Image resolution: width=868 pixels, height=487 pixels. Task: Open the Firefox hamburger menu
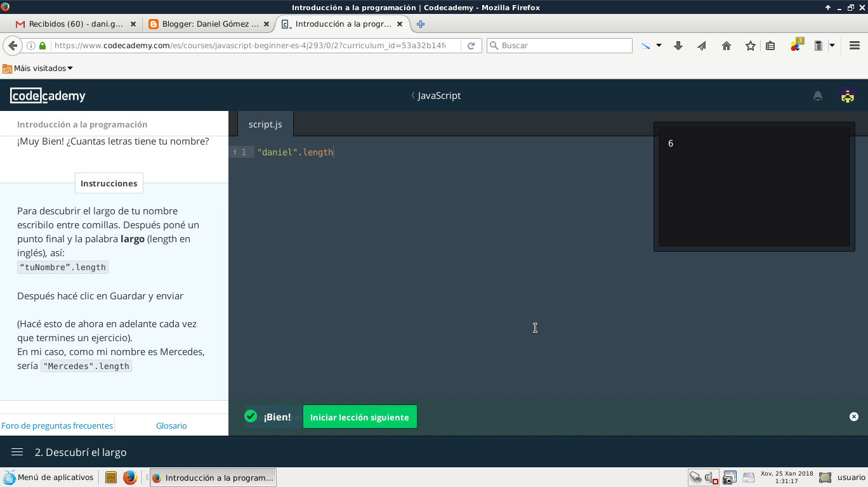[854, 46]
